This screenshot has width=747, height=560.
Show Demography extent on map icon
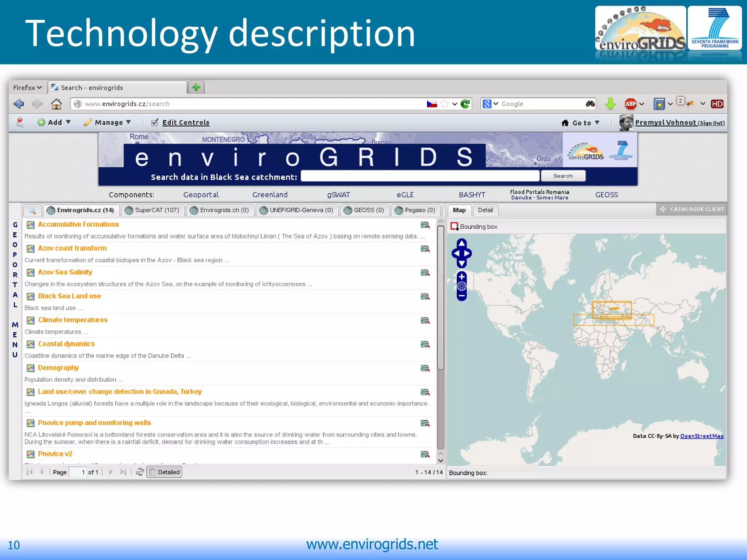pyautogui.click(x=425, y=368)
